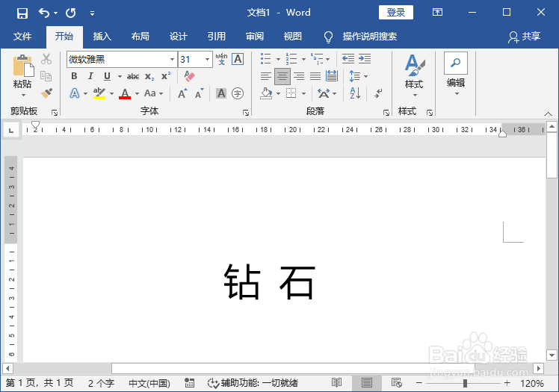Decrease the paragraph indent

click(348, 59)
